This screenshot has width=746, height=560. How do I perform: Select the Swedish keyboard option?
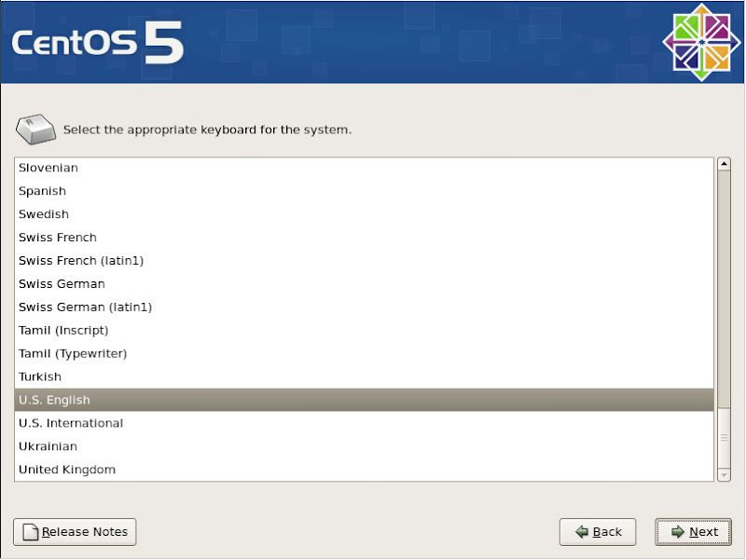click(44, 214)
